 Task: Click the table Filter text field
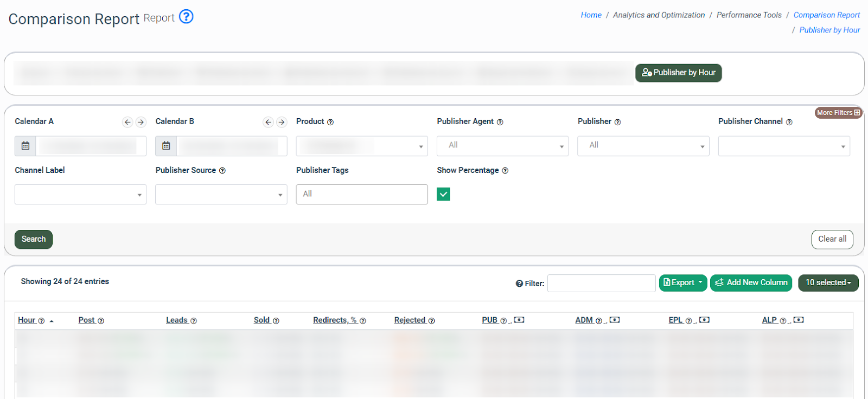click(601, 283)
